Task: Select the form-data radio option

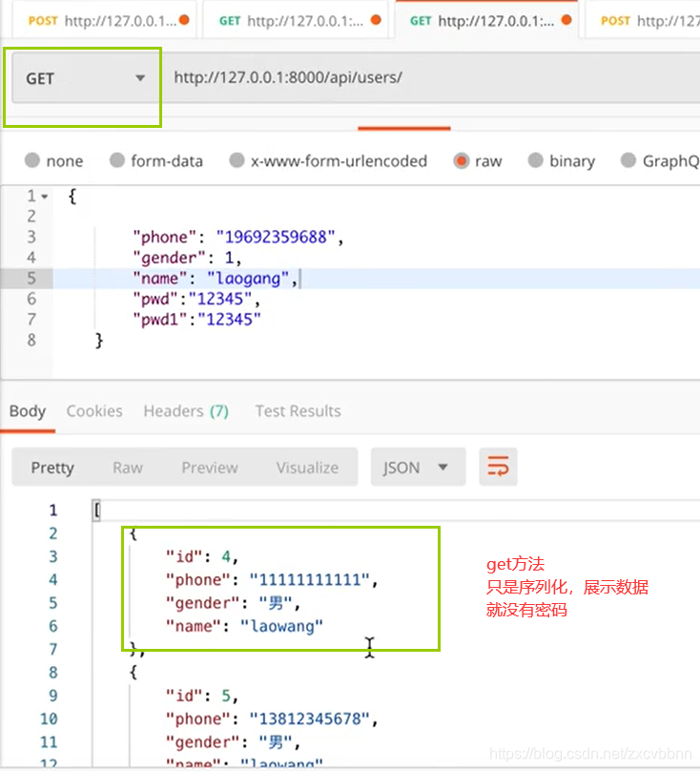Action: (x=117, y=160)
